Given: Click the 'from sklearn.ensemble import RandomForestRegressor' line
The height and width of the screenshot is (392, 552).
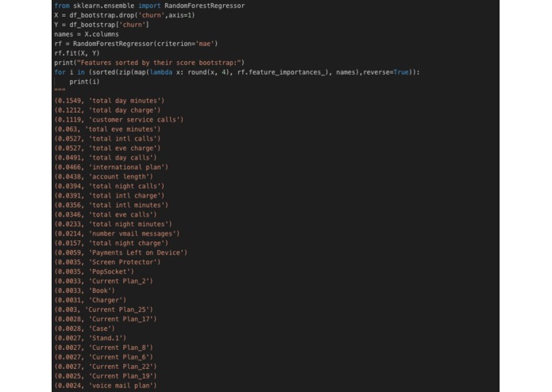Looking at the screenshot, I should (x=149, y=6).
